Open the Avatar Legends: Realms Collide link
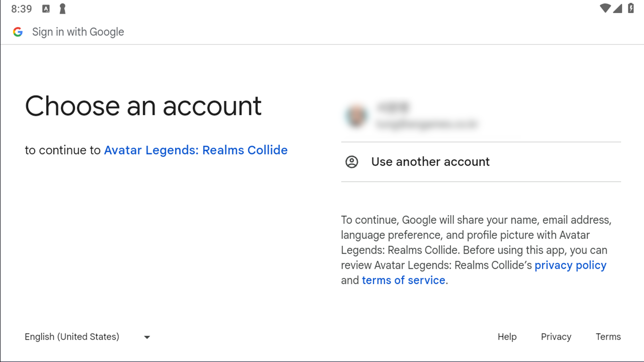 click(196, 150)
